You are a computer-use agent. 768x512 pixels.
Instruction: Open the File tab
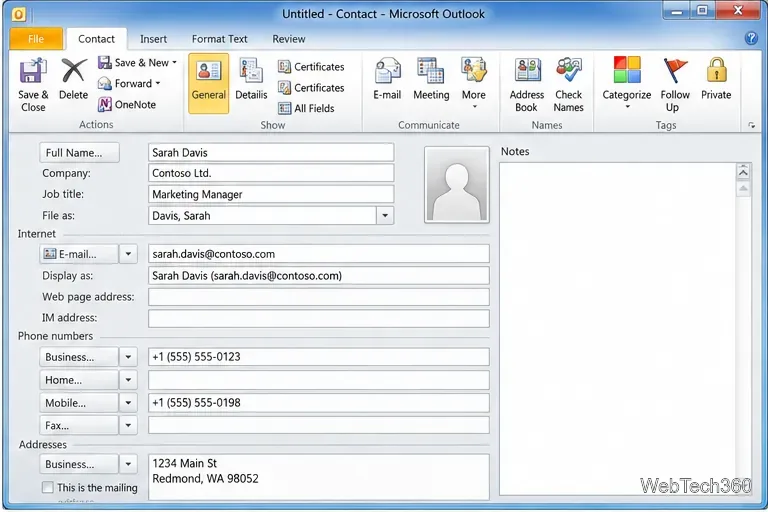(36, 39)
